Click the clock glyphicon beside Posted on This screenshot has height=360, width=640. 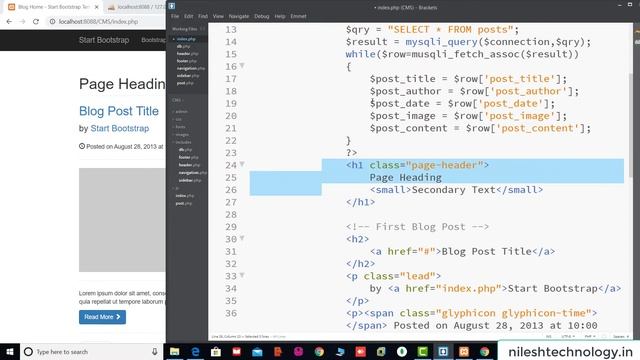coord(82,146)
